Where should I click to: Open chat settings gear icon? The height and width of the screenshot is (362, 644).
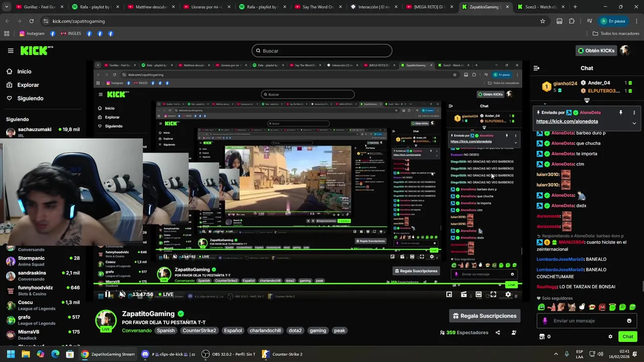click(610, 337)
